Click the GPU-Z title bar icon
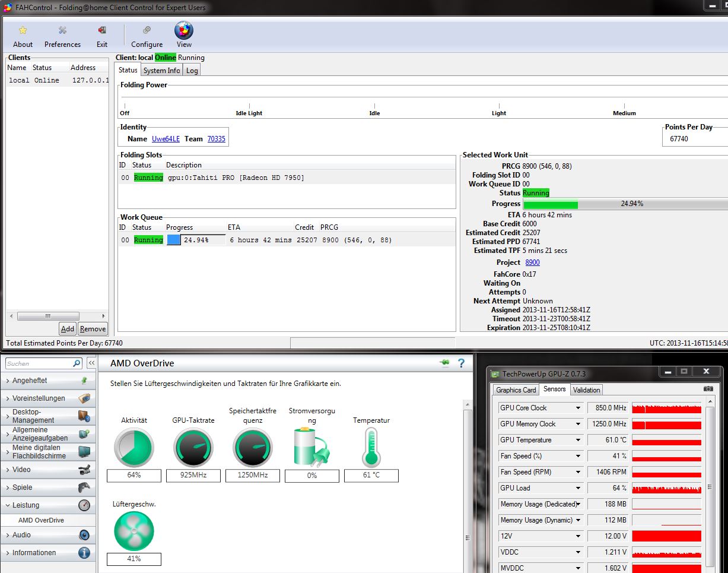 (x=495, y=373)
